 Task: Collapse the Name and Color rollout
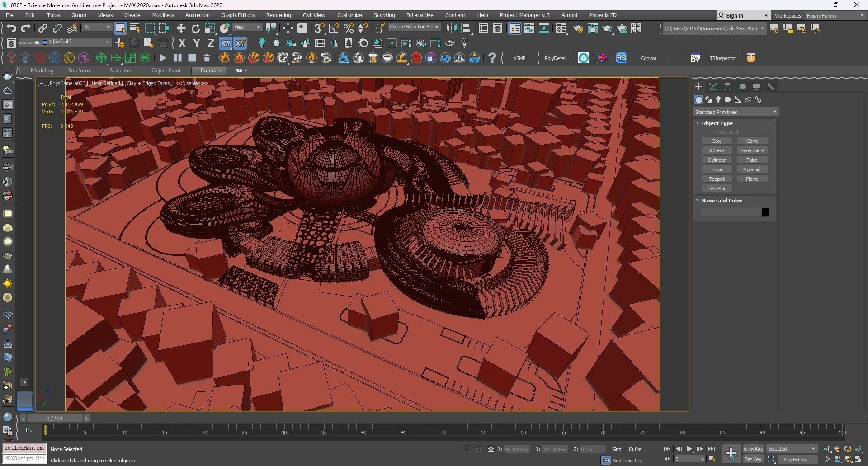[722, 201]
